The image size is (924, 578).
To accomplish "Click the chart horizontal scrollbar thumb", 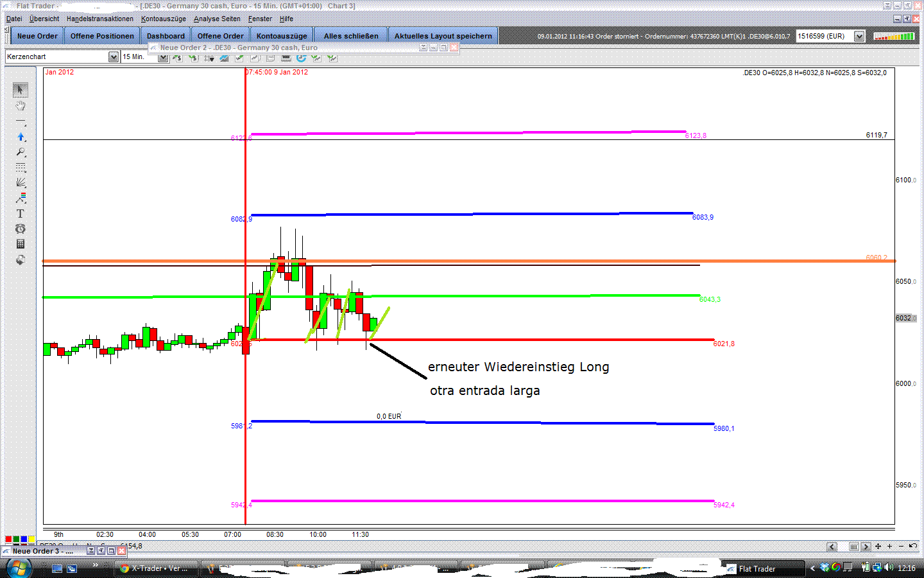I will tap(854, 547).
